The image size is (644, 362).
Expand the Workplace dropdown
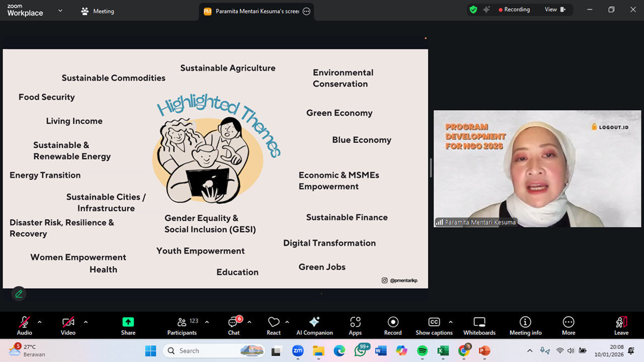click(x=59, y=11)
